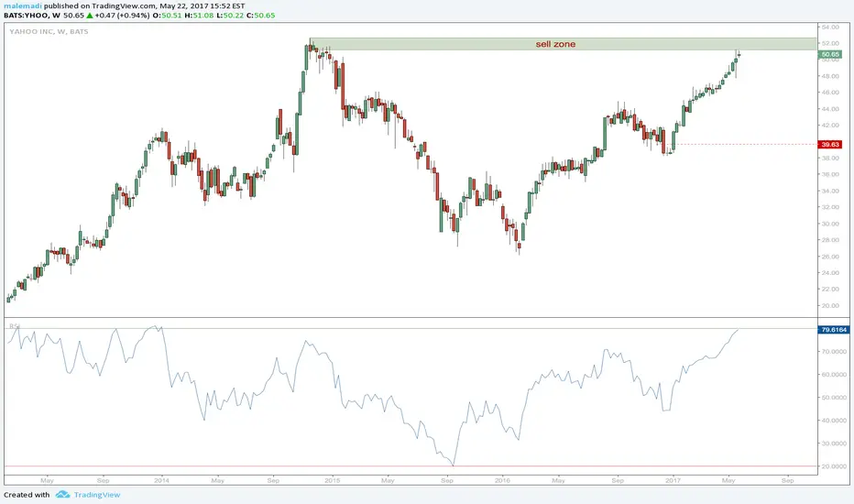Click the 20.00 price axis label
Image resolution: width=854 pixels, height=504 pixels.
[x=830, y=306]
